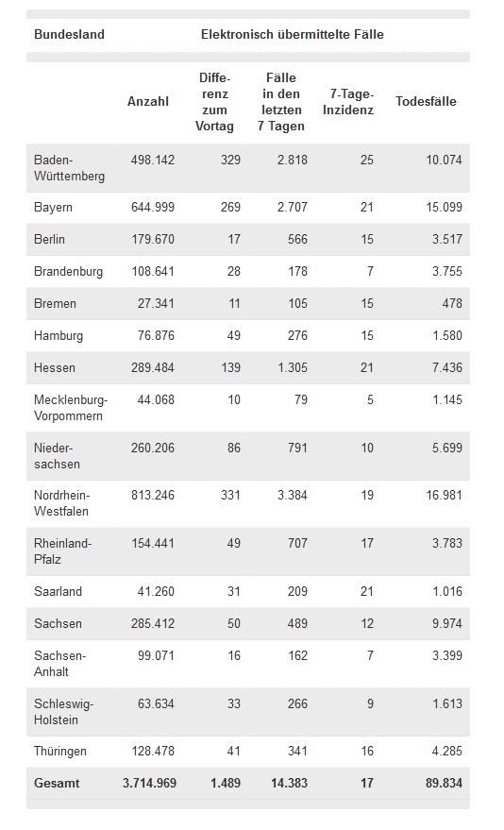Viewport: 504px width, 830px height.
Task: Click the Bundesland column header
Action: 69,34
